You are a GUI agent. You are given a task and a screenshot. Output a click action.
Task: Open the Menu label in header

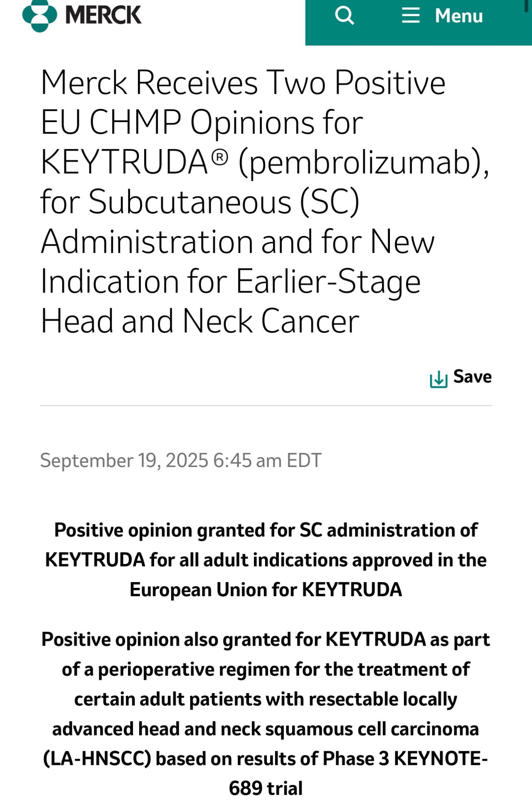click(x=458, y=16)
